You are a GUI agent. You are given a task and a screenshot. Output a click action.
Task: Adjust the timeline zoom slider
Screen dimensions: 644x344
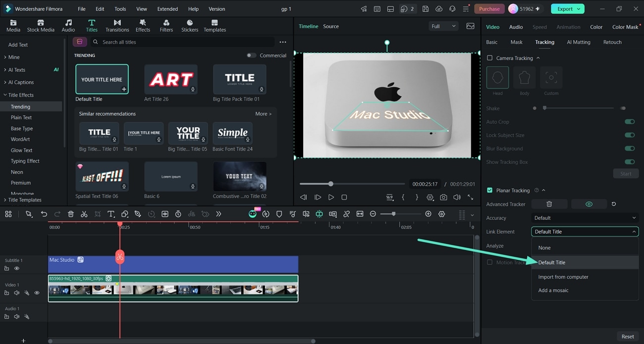tap(401, 214)
